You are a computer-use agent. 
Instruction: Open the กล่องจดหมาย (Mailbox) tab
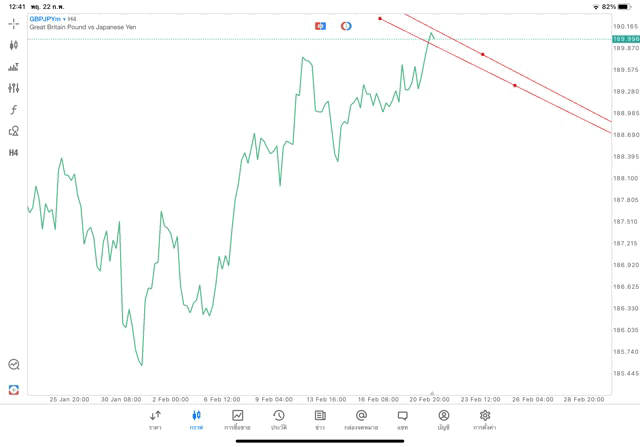(x=361, y=420)
